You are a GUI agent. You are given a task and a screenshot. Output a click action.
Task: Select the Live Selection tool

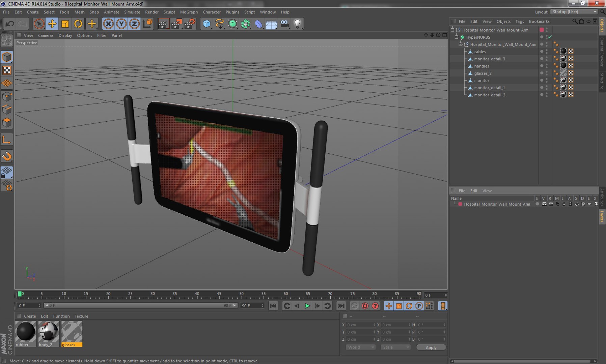pos(39,24)
